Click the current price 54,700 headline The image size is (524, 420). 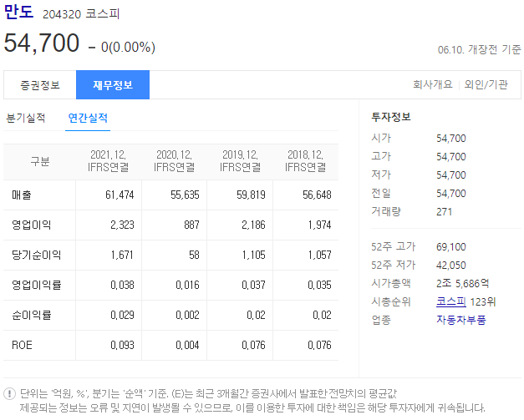pyautogui.click(x=42, y=43)
